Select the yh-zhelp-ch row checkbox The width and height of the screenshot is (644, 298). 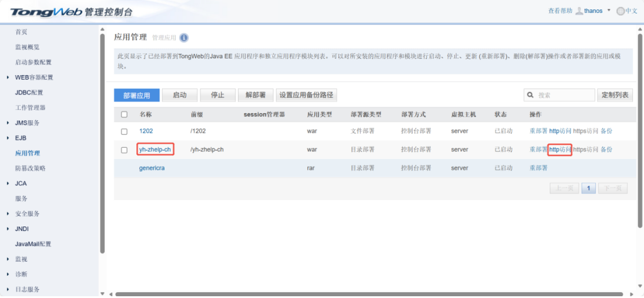click(x=124, y=150)
